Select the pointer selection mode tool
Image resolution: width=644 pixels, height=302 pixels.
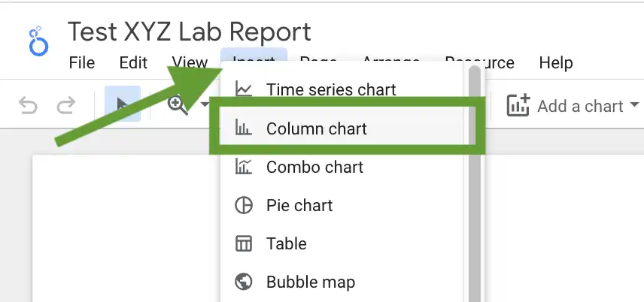pos(123,104)
